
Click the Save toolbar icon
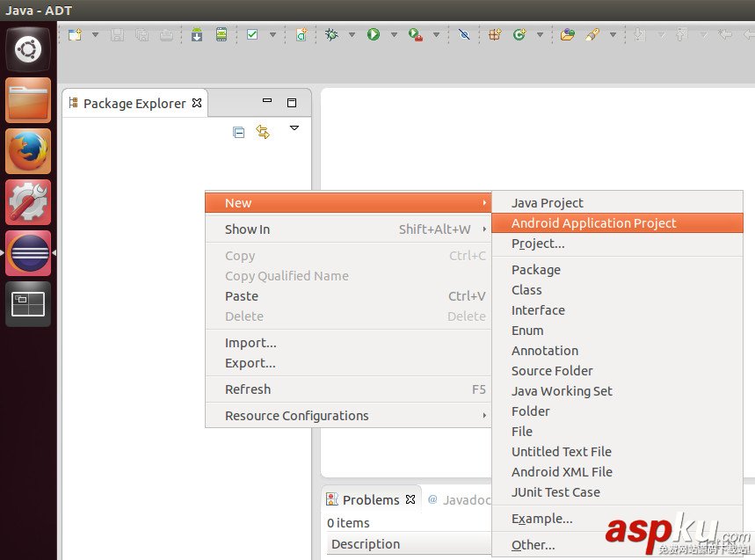coord(117,34)
